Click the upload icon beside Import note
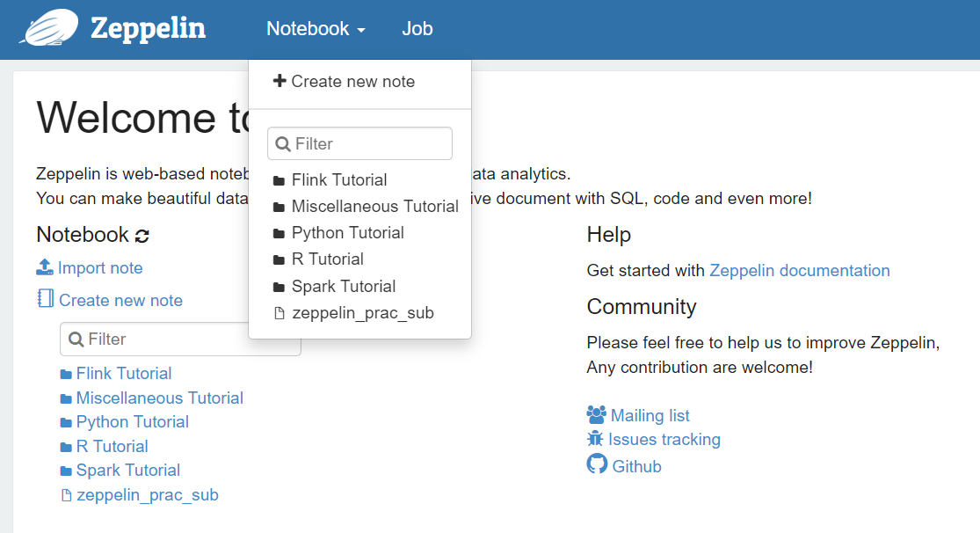The width and height of the screenshot is (980, 533). 44,267
